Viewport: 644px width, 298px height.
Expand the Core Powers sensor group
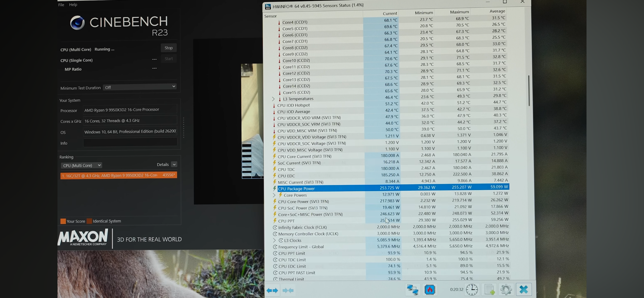274,195
